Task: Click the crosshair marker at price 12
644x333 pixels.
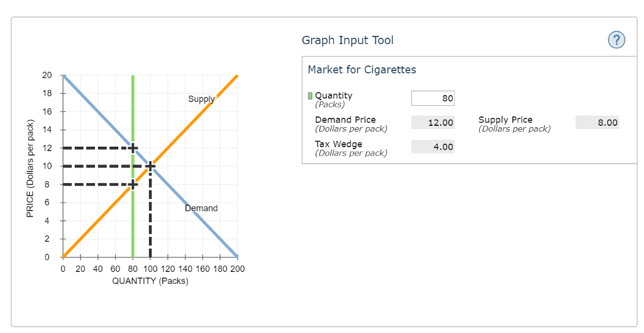Action: [133, 148]
